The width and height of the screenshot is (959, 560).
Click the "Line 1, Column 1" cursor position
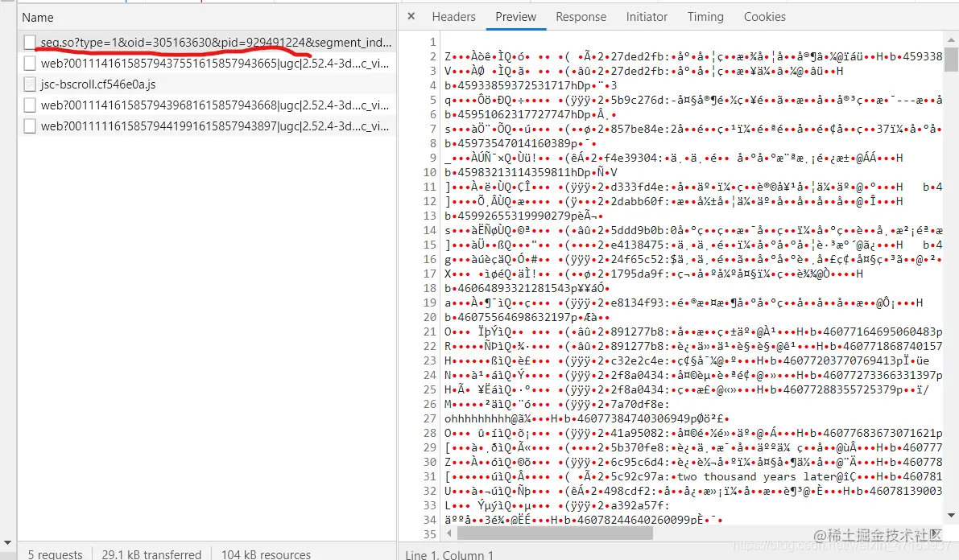point(449,554)
